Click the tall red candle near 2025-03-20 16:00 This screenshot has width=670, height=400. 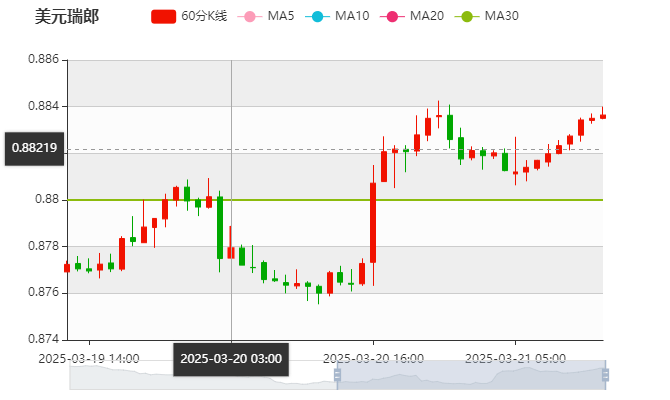point(373,222)
